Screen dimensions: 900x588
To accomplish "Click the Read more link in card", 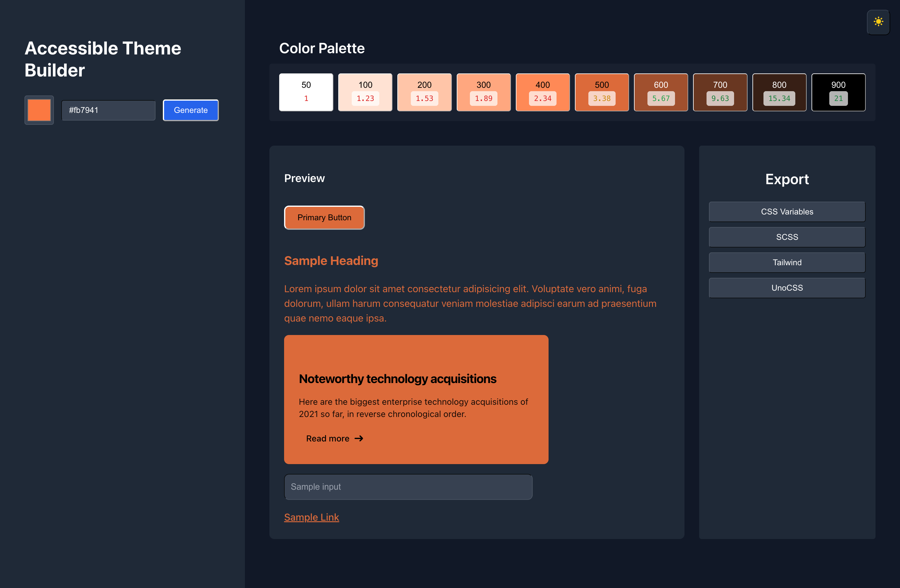I will tap(328, 438).
